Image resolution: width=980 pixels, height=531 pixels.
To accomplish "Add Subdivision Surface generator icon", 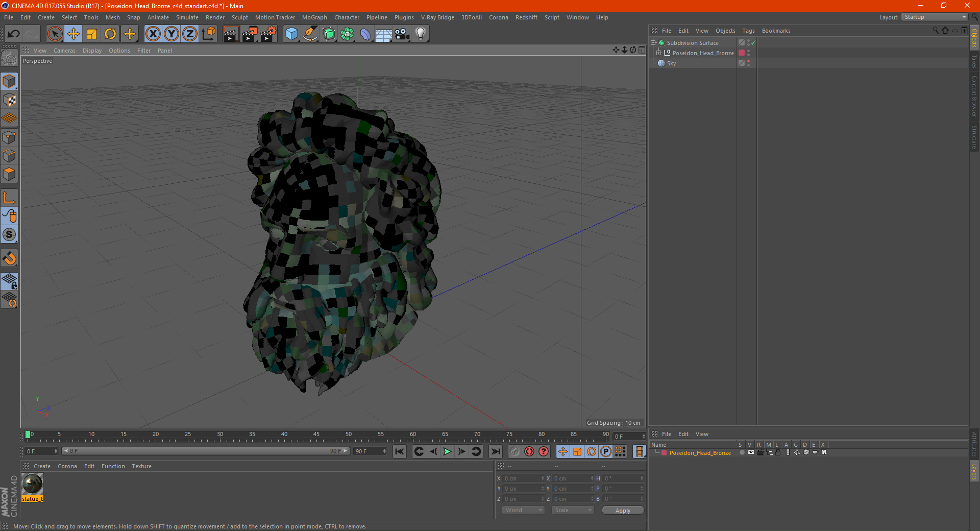I will coord(329,34).
